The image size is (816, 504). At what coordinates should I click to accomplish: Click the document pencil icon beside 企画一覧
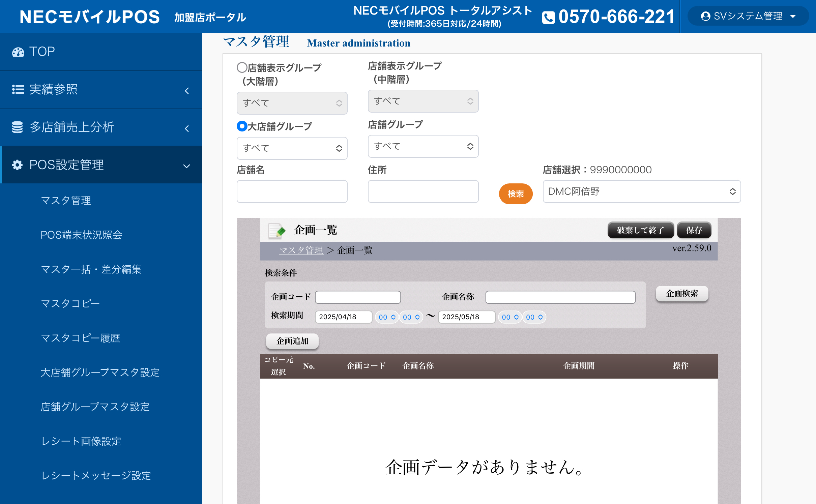point(277,231)
